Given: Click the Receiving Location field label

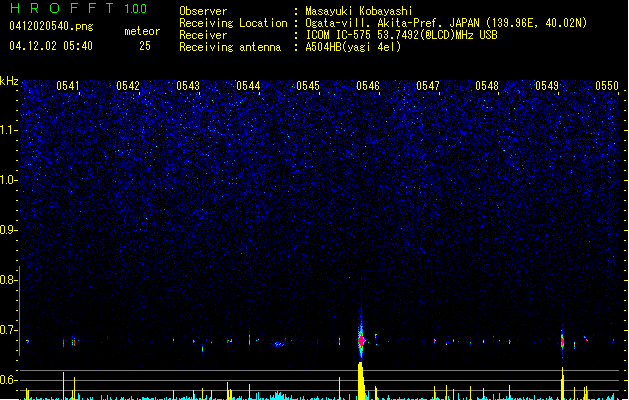Looking at the screenshot, I should [x=233, y=23].
